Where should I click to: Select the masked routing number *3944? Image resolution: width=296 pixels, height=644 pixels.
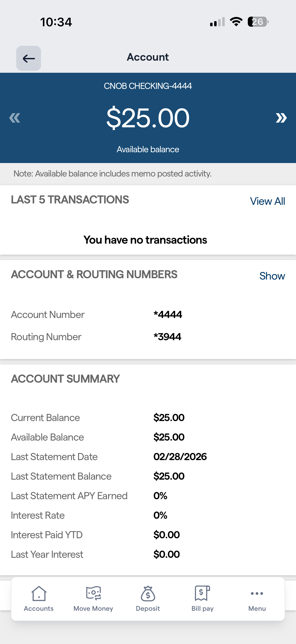coord(167,337)
